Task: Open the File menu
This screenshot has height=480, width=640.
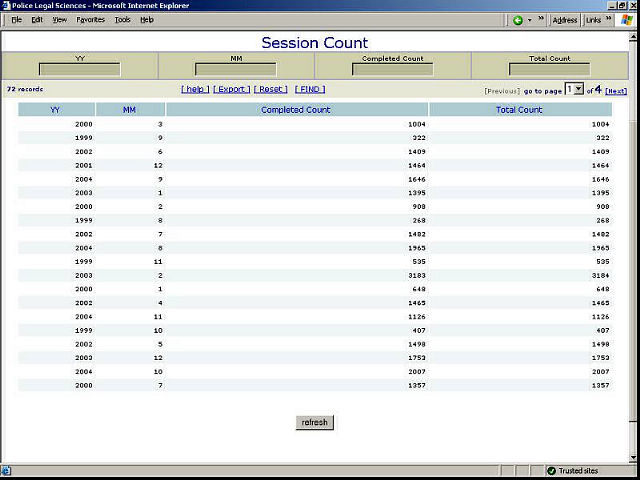Action: (16, 20)
